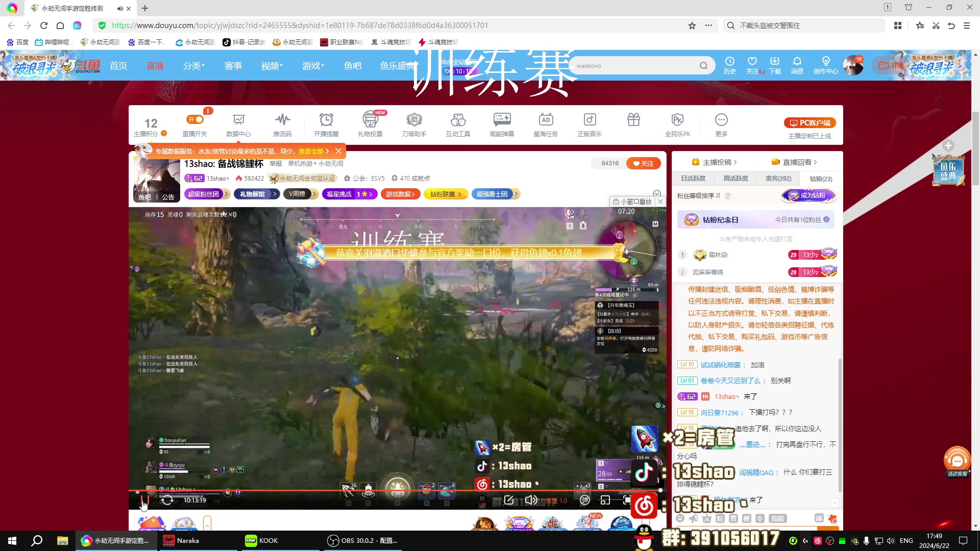Switch to 贵宾(392) tab
Viewport: 980px width, 551px height.
pyautogui.click(x=778, y=179)
